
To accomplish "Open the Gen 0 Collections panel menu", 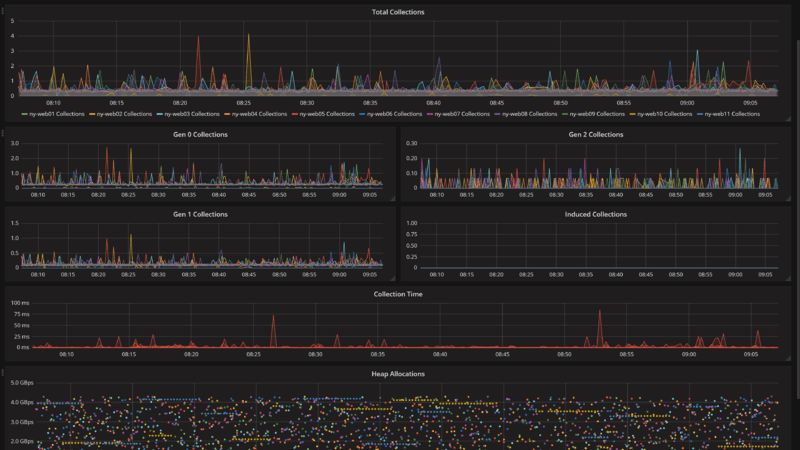I will tap(200, 135).
